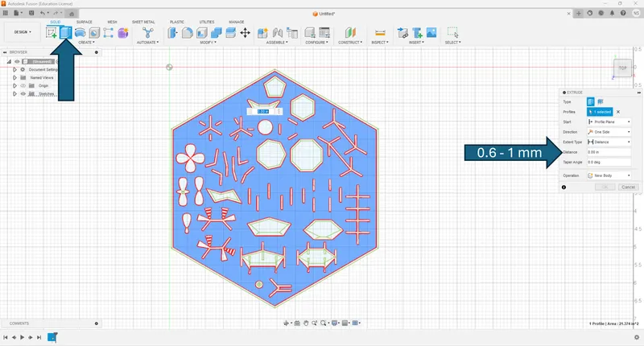This screenshot has width=644, height=346.
Task: Switch to the Mesh tab
Action: pos(112,22)
